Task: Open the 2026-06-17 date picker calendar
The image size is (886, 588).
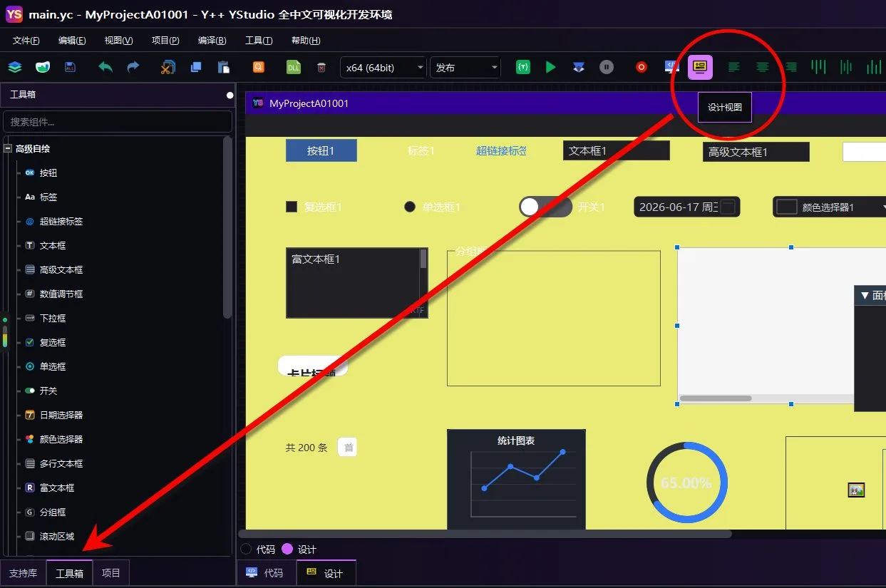Action: (728, 207)
